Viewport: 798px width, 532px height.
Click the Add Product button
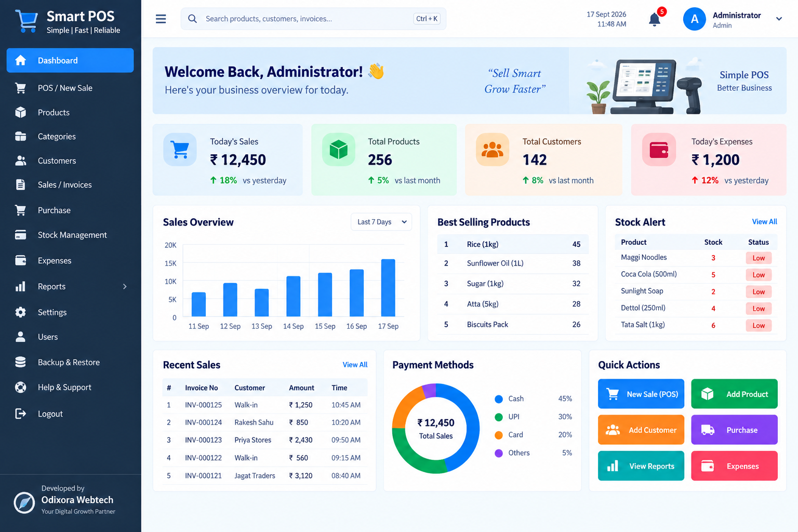point(734,394)
